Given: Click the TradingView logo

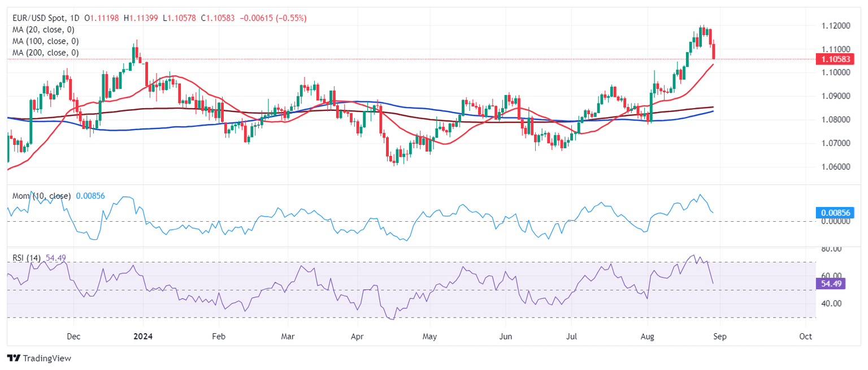Looking at the screenshot, I should coord(39,358).
